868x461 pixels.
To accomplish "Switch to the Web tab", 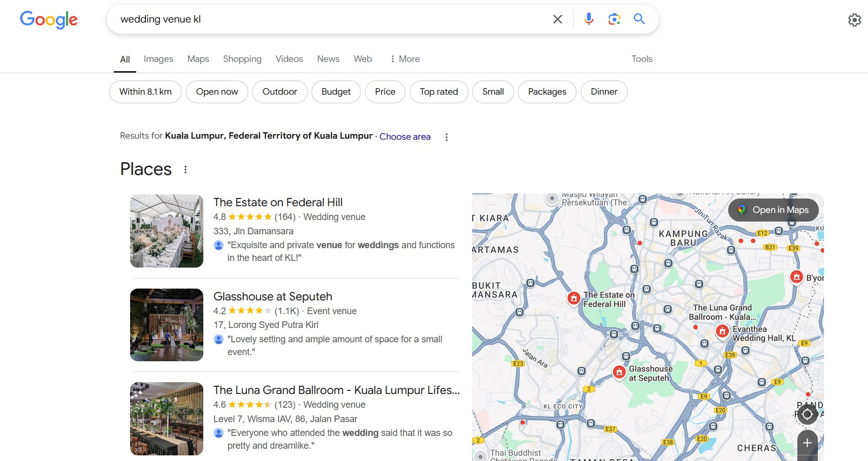I will (x=363, y=59).
